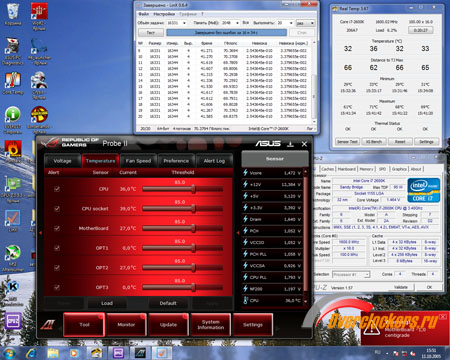Open Windows Explorer folder on taskbar

tap(53, 353)
